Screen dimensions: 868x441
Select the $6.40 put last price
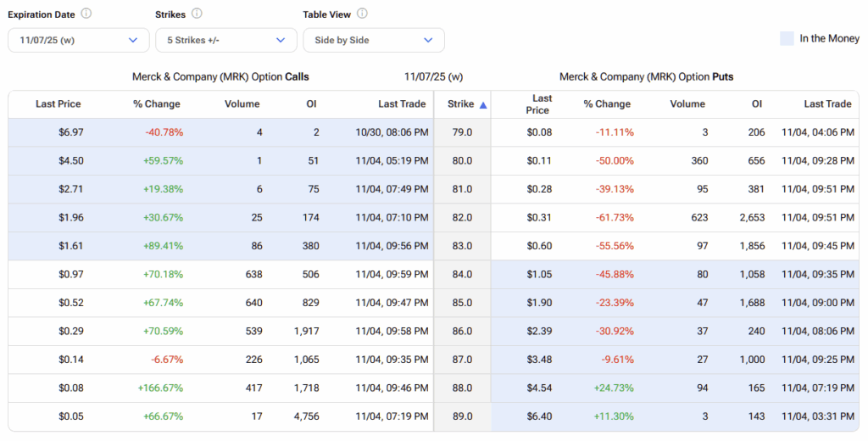click(539, 416)
